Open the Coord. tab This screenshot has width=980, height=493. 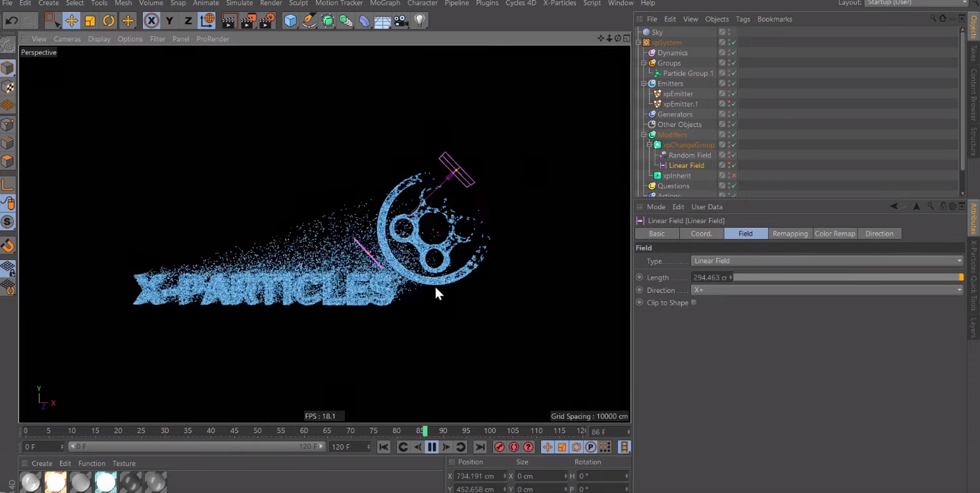(x=701, y=234)
